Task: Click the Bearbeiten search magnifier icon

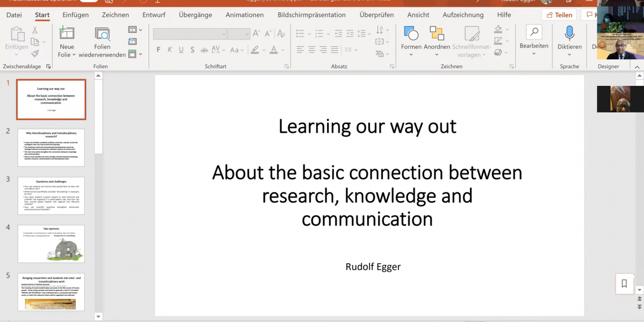Action: [534, 32]
